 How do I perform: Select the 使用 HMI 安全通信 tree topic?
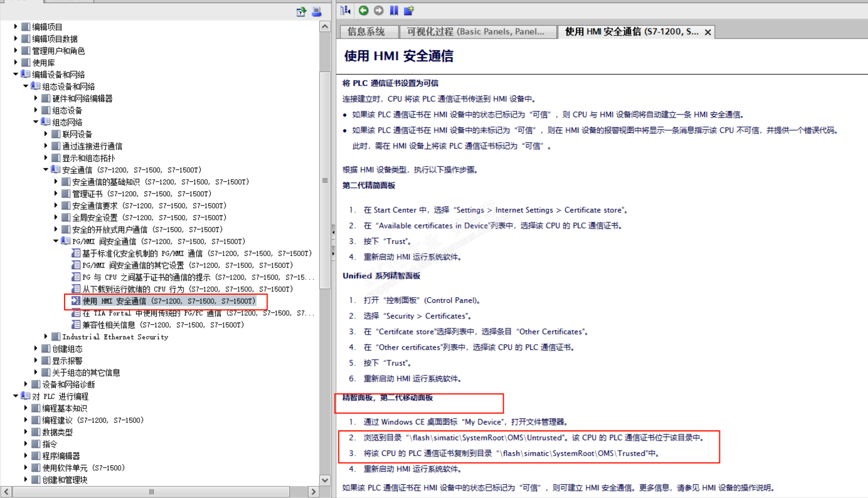point(168,301)
